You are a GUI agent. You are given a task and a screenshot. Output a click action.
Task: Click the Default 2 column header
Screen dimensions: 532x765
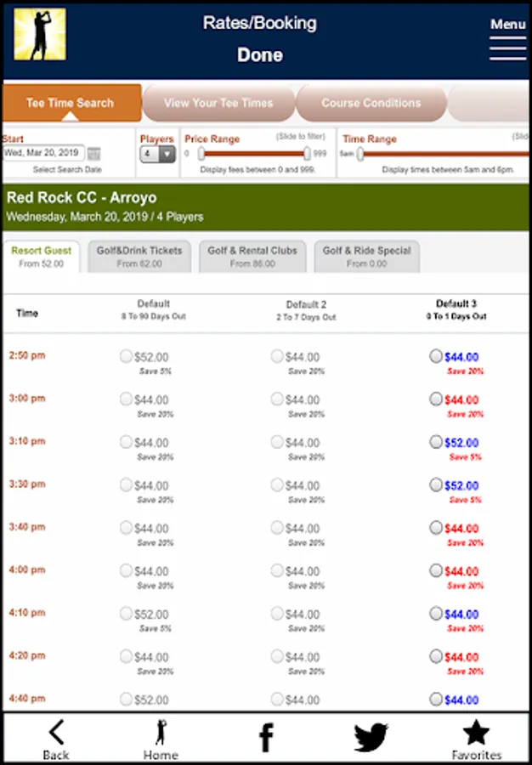(x=306, y=310)
